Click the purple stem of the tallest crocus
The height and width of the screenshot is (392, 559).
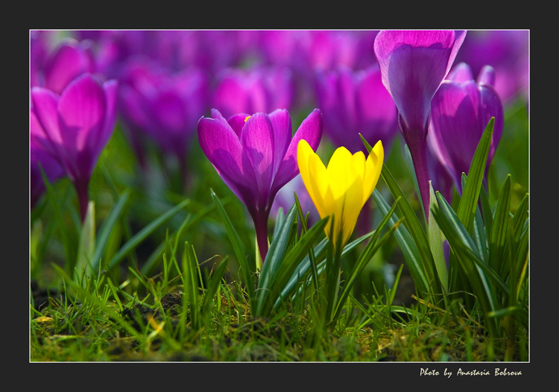coord(422,174)
